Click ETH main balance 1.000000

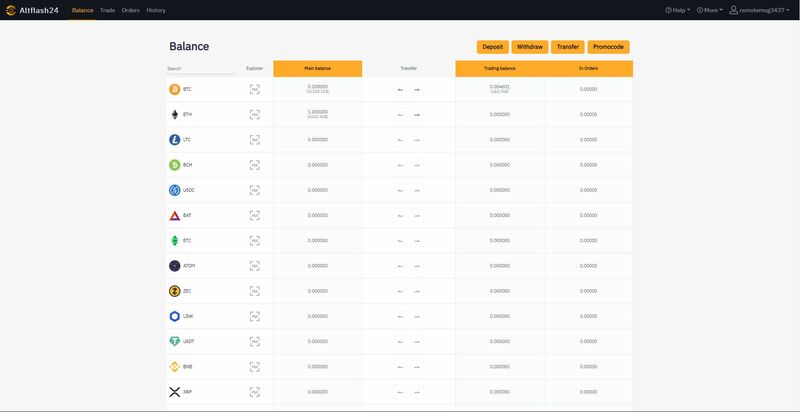click(x=318, y=112)
